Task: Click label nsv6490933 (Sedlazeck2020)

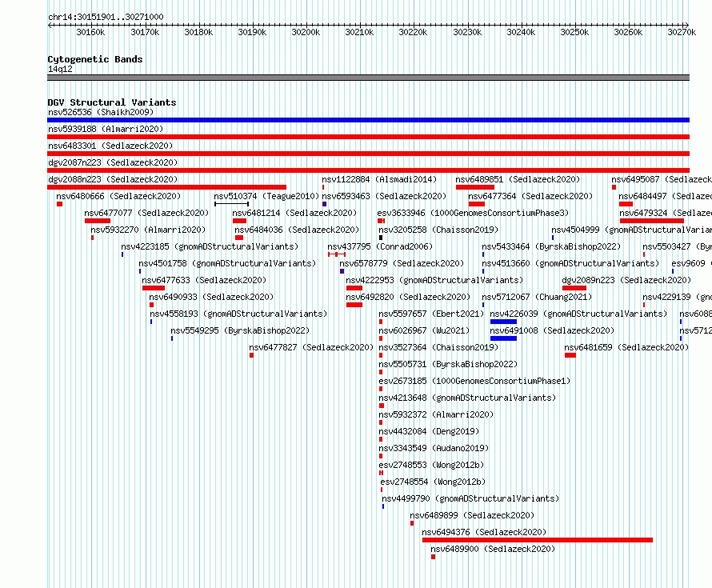Action: 212,297
